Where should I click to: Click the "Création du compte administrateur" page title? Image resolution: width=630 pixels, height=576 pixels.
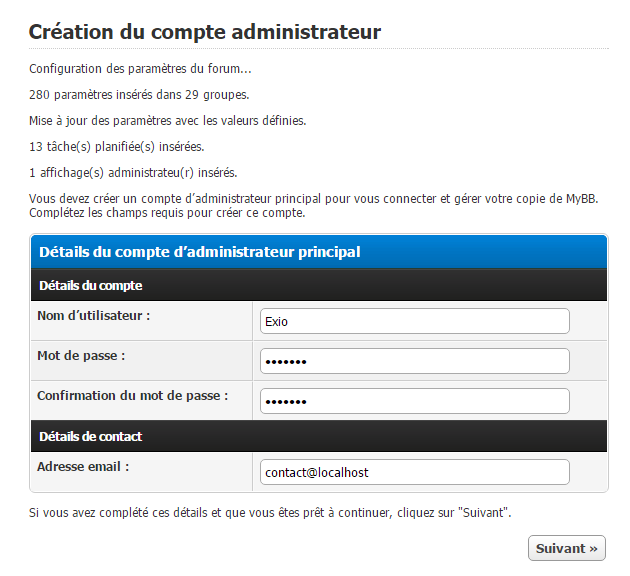(x=205, y=32)
